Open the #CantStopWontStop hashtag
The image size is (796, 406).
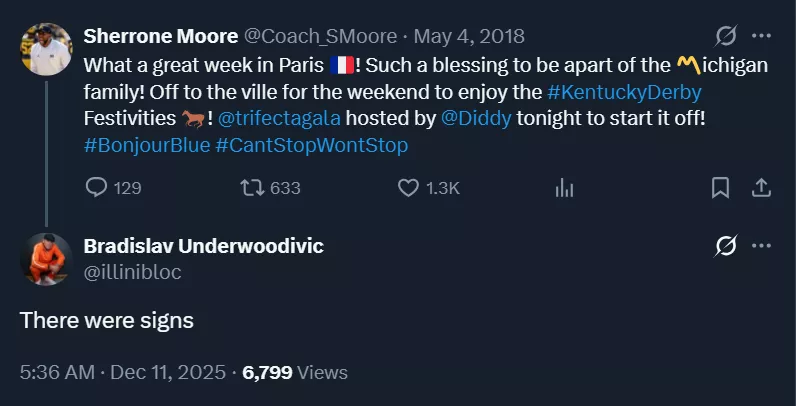[312, 145]
